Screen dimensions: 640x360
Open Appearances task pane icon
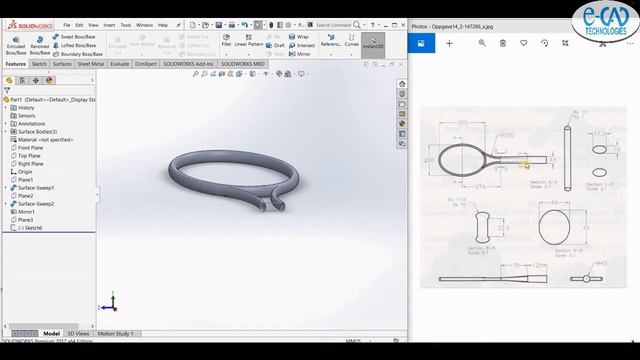402,124
